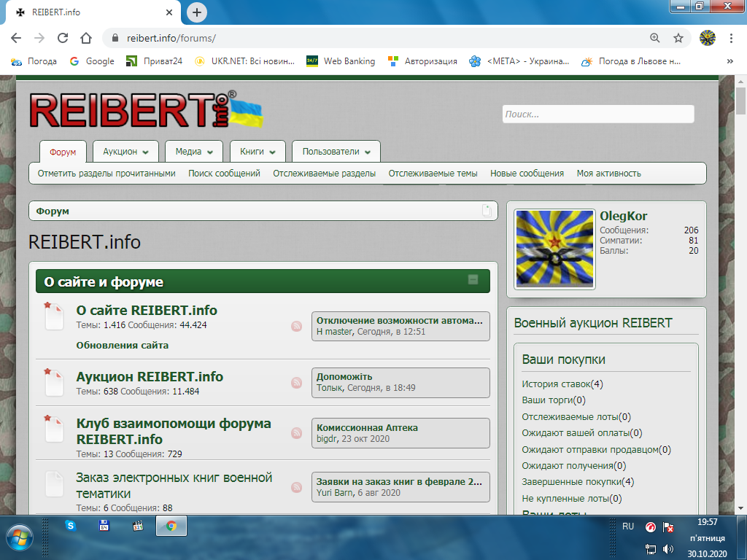
Task: Show hidden bookmarks with the chevron
Action: tap(730, 61)
